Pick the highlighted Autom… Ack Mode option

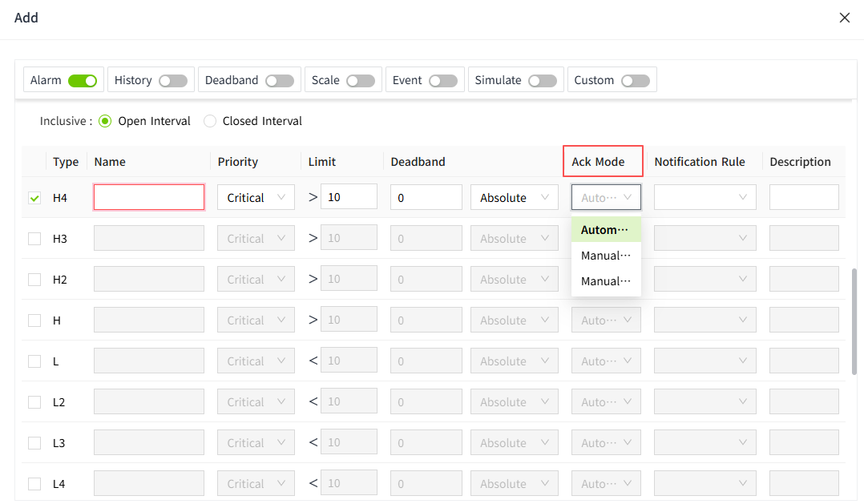pos(605,230)
